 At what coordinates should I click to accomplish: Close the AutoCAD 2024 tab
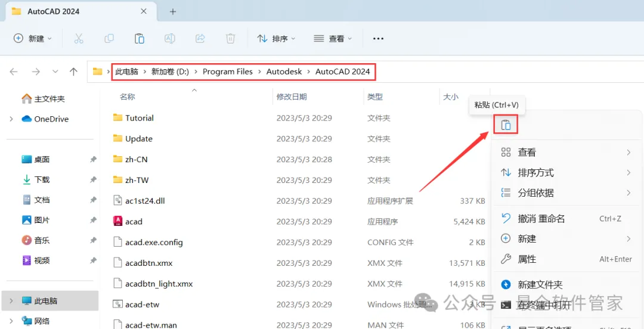tap(143, 11)
